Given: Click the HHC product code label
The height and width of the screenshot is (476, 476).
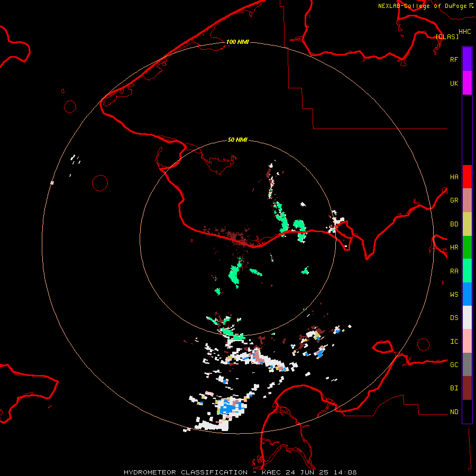Looking at the screenshot, I should click(x=464, y=32).
